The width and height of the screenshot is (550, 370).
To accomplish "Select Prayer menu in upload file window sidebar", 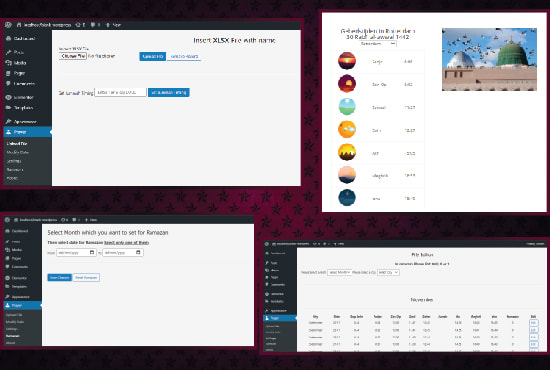I will [x=27, y=132].
